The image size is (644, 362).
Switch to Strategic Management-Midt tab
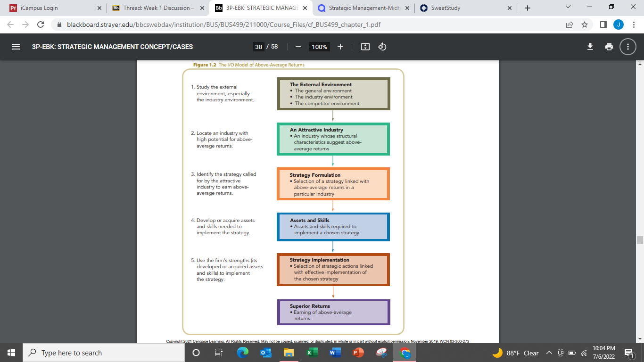[x=363, y=8]
